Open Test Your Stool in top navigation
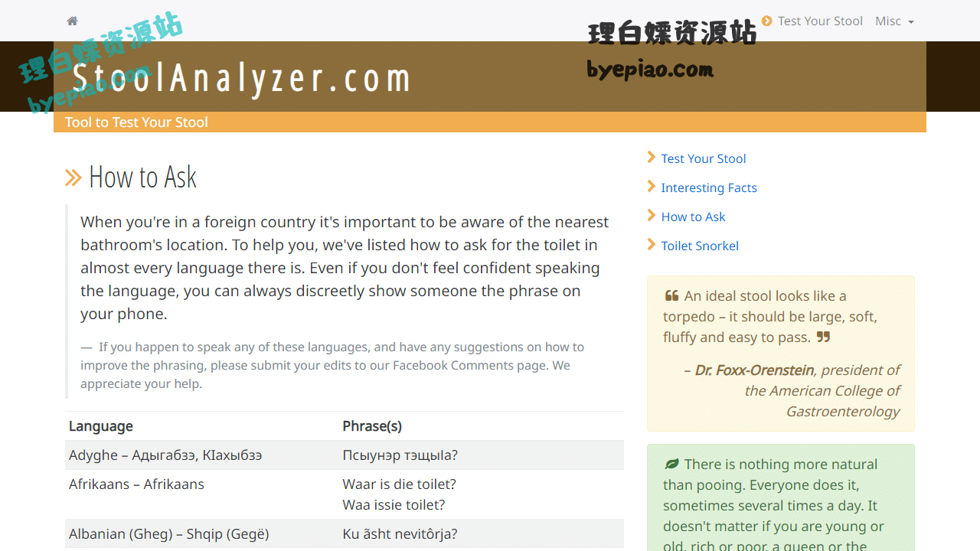The image size is (980, 551). pos(820,21)
